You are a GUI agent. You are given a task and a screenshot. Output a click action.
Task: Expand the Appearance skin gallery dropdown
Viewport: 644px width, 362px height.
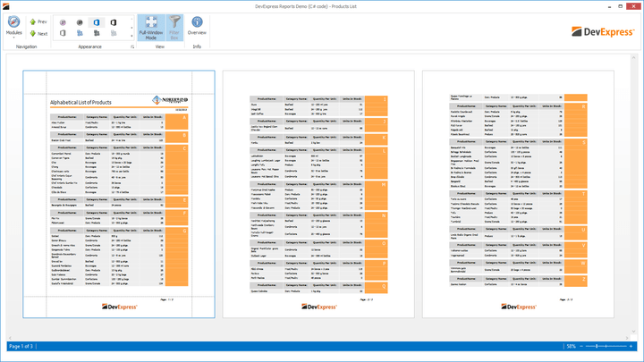tap(131, 34)
